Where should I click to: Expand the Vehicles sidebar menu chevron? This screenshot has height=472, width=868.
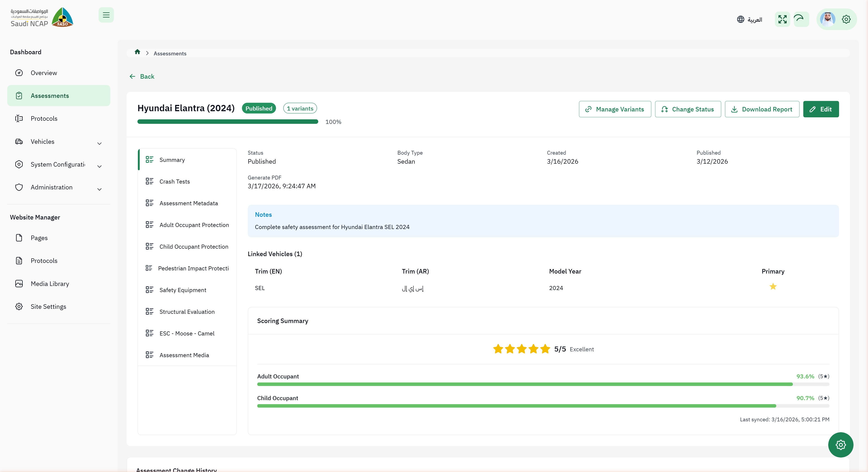coord(99,143)
